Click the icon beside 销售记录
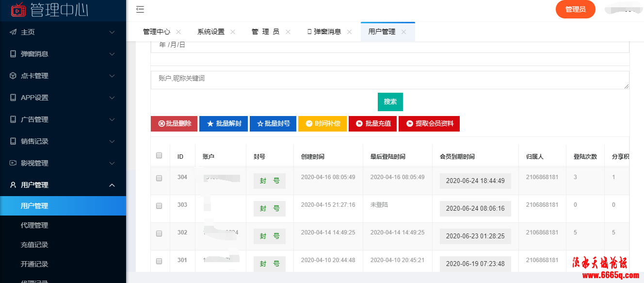Viewport: 644px width, 283px height. pyautogui.click(x=13, y=141)
